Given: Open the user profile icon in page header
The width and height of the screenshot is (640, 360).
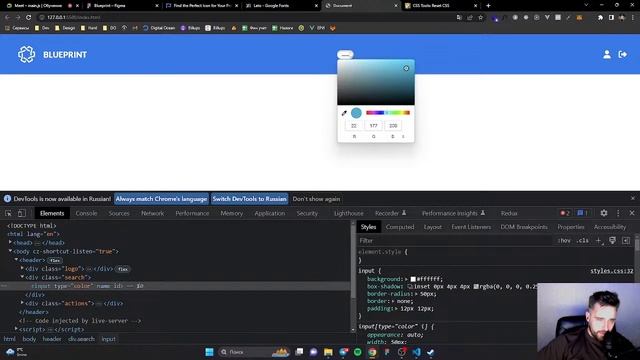Looking at the screenshot, I should 607,54.
